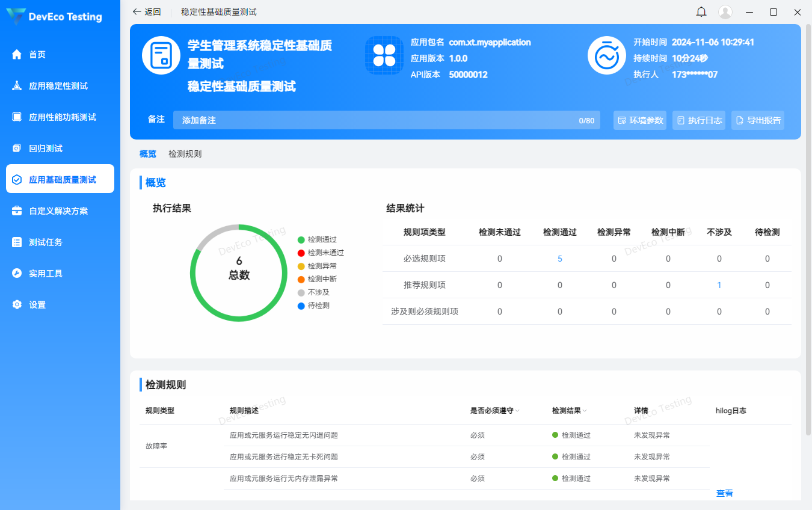Click the 涉及则必须规则项 row label

tap(425, 312)
